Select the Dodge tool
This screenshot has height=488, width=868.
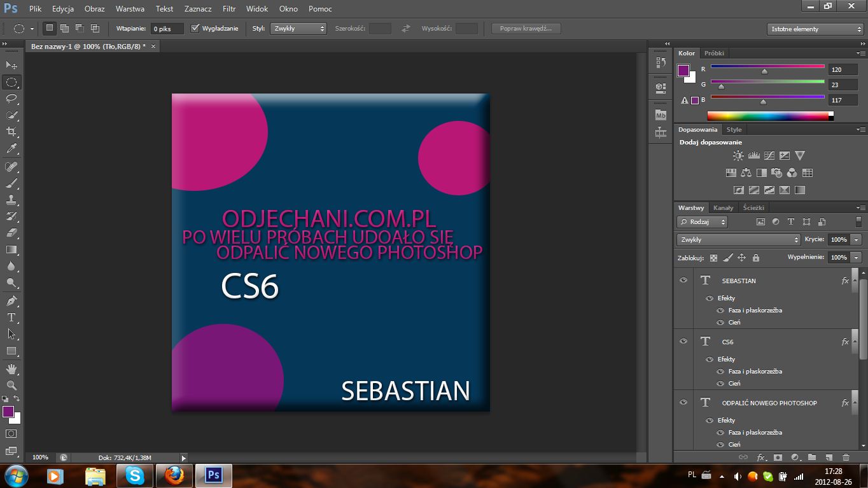tap(11, 282)
